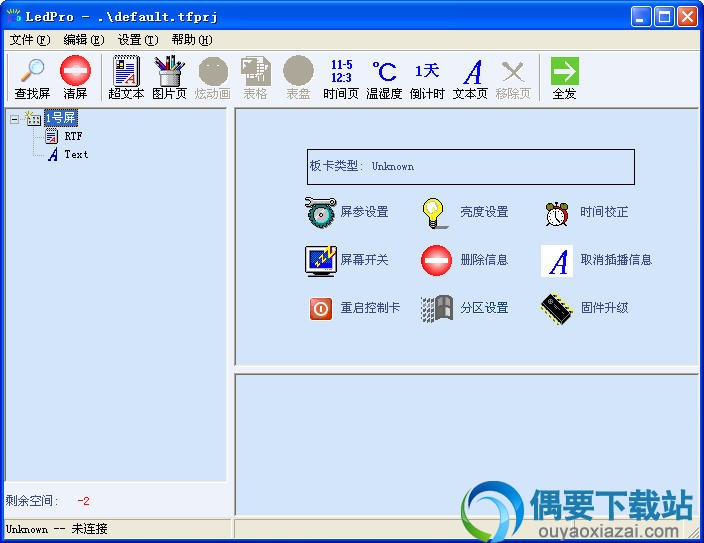Click the Unknown -- 未连接 status text

tap(57, 529)
